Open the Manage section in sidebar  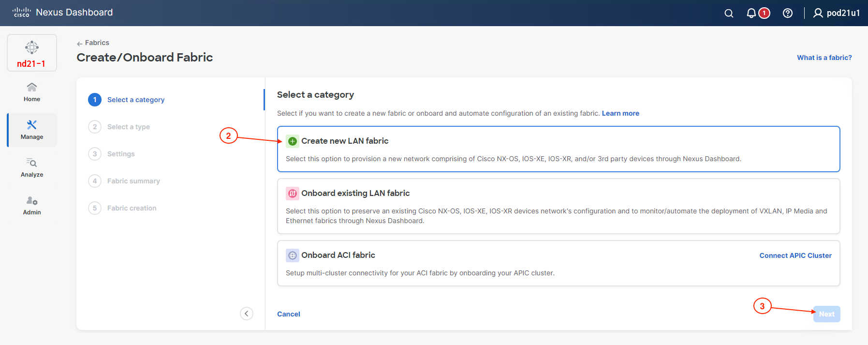(32, 130)
